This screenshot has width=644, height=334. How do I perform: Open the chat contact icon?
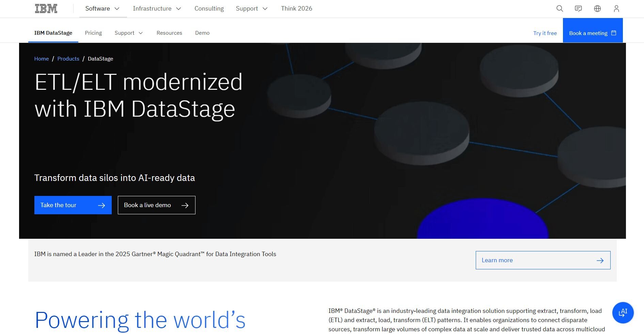pos(578,9)
